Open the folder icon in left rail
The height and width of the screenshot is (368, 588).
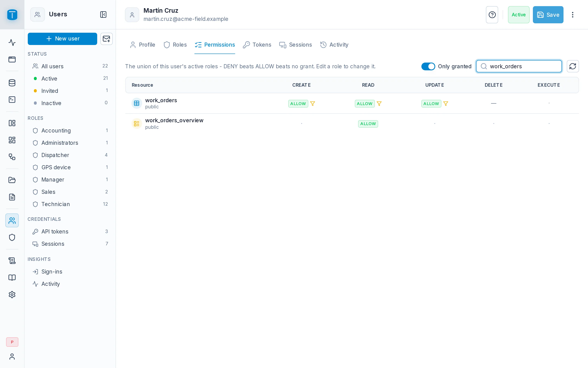pyautogui.click(x=12, y=180)
